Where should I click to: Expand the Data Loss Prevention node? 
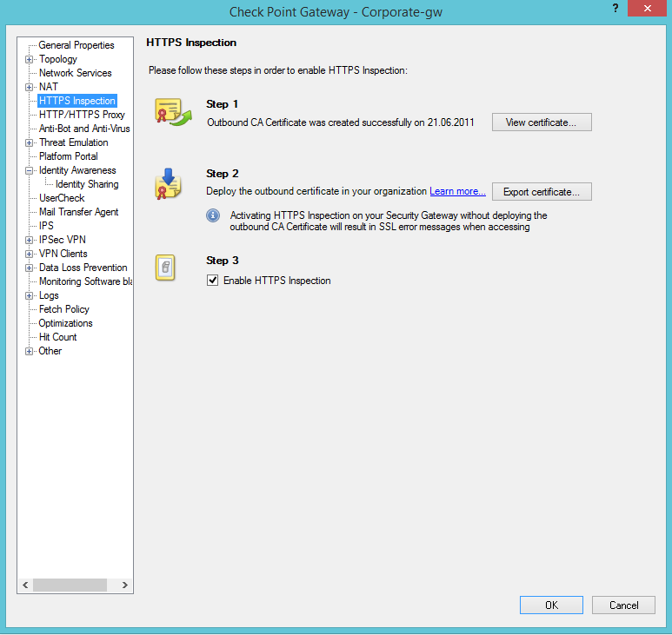coord(29,268)
